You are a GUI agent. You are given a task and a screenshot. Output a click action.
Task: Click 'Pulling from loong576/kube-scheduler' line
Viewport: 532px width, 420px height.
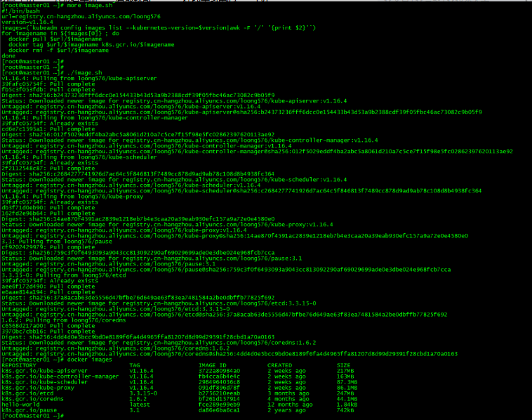pyautogui.click(x=79, y=157)
